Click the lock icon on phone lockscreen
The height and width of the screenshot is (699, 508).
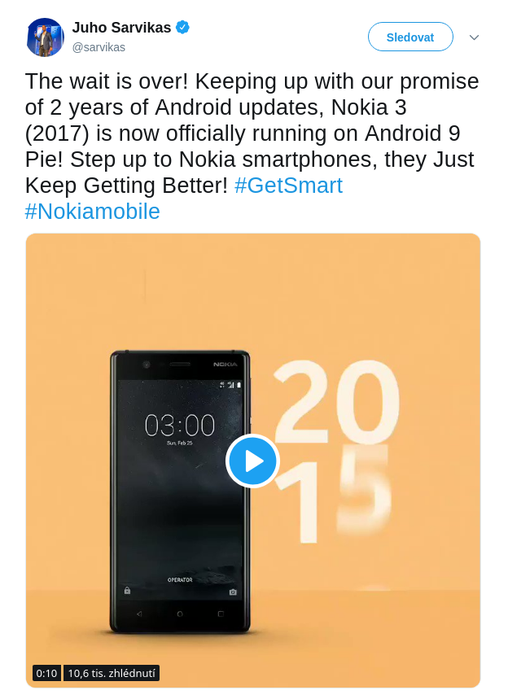click(x=127, y=590)
